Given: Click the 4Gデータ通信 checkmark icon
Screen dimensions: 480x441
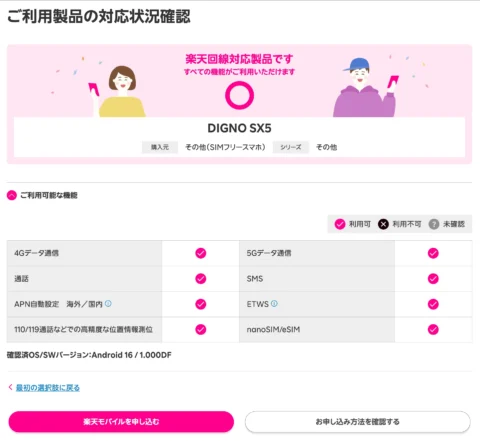Looking at the screenshot, I should (x=201, y=253).
